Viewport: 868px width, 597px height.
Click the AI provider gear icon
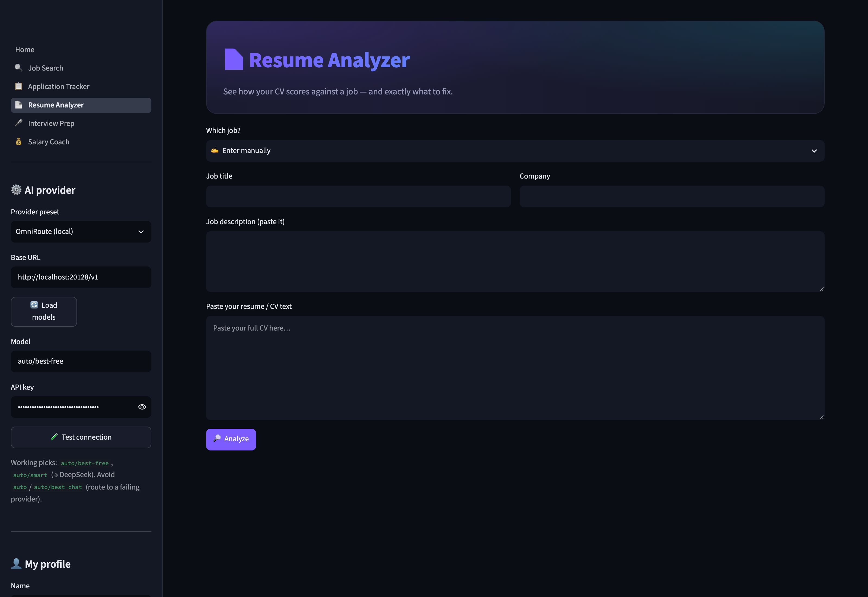pos(16,190)
